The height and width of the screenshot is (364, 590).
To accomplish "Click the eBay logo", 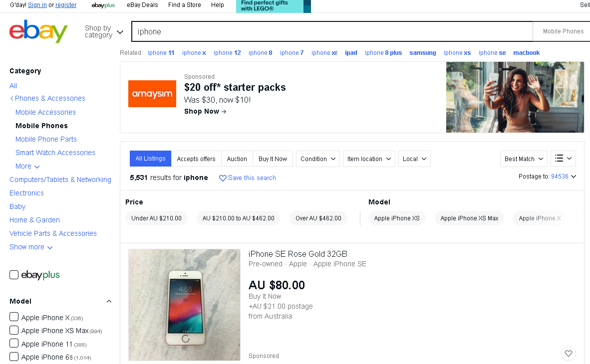I will (x=38, y=31).
